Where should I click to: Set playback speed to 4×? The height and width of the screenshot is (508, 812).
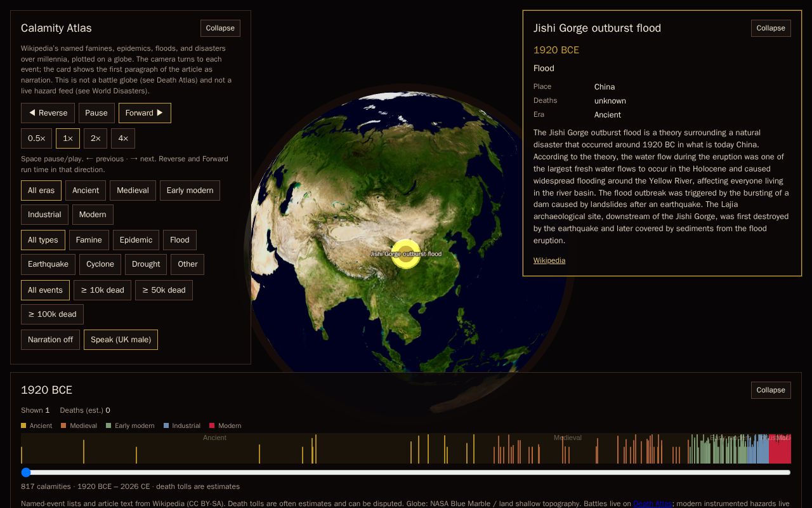(123, 138)
